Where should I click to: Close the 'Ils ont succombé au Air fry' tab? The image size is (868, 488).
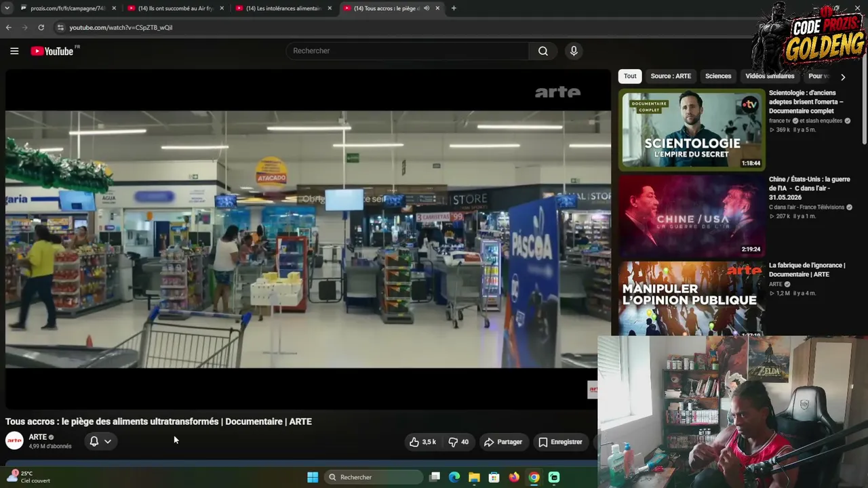pos(222,8)
